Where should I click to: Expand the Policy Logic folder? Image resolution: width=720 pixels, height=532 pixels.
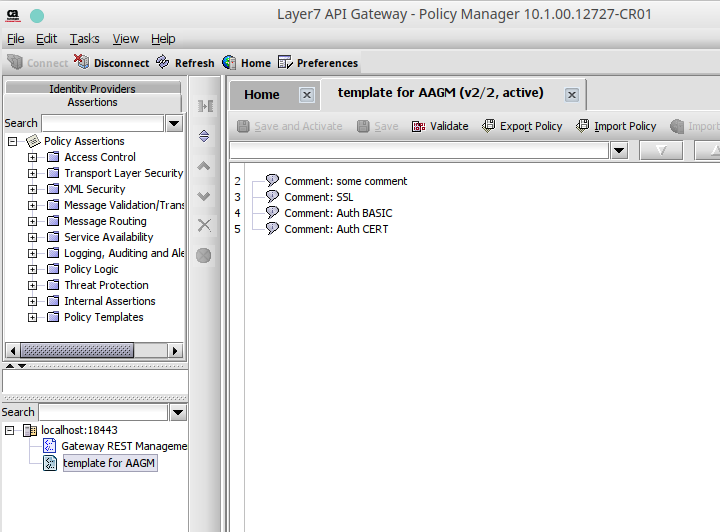click(x=33, y=269)
